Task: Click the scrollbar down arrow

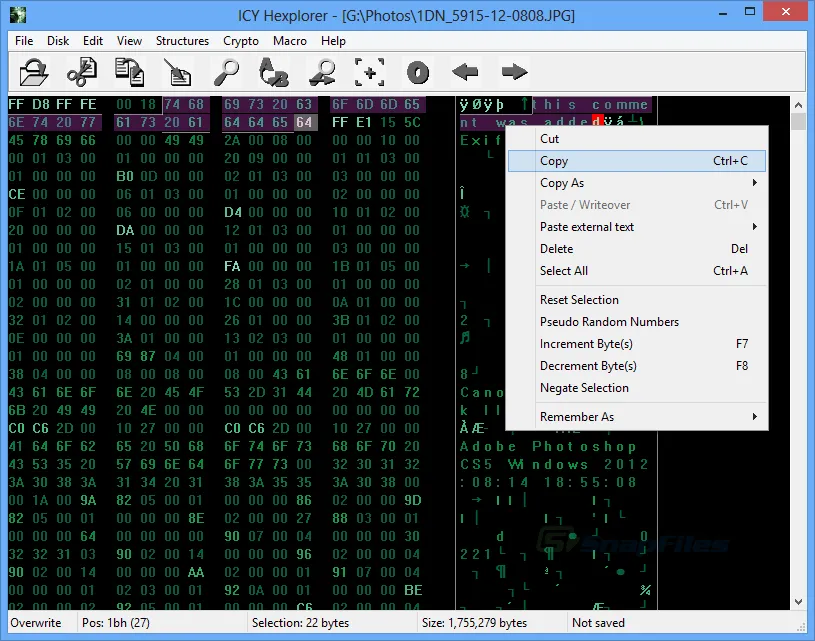Action: click(798, 601)
